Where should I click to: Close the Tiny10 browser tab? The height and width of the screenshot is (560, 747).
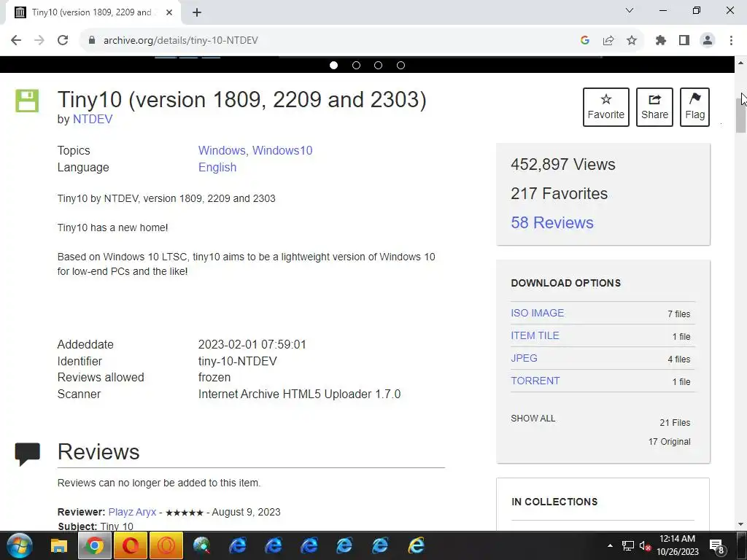pyautogui.click(x=169, y=12)
